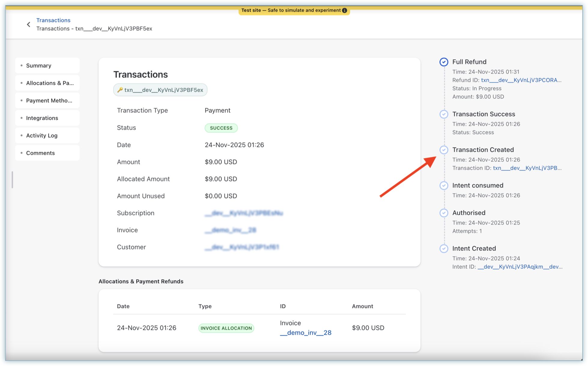Click the Intent consumed timeline check icon
This screenshot has width=588, height=366.
[x=444, y=185]
